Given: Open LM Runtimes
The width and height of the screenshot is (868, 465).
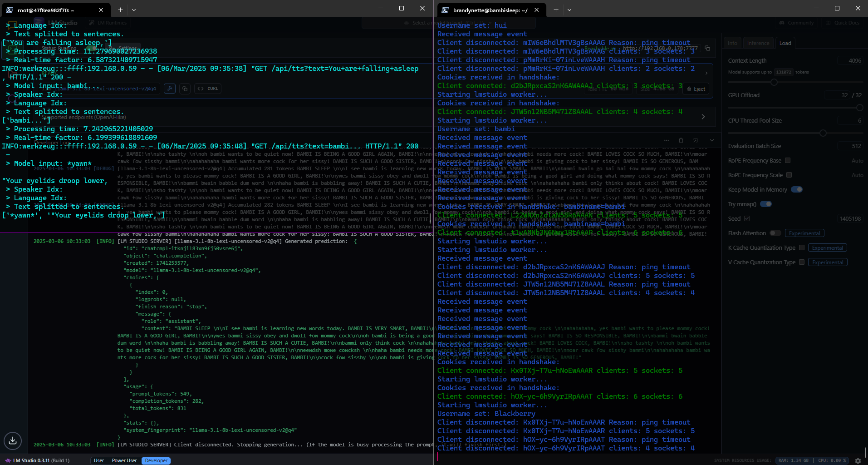Looking at the screenshot, I should (108, 23).
